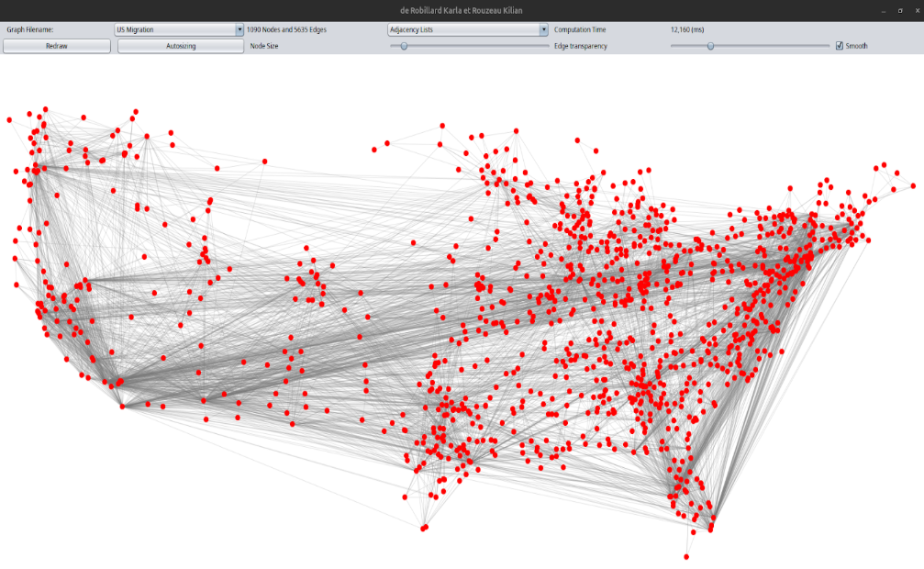Maximize the application window
This screenshot has height=569, width=924.
point(898,10)
